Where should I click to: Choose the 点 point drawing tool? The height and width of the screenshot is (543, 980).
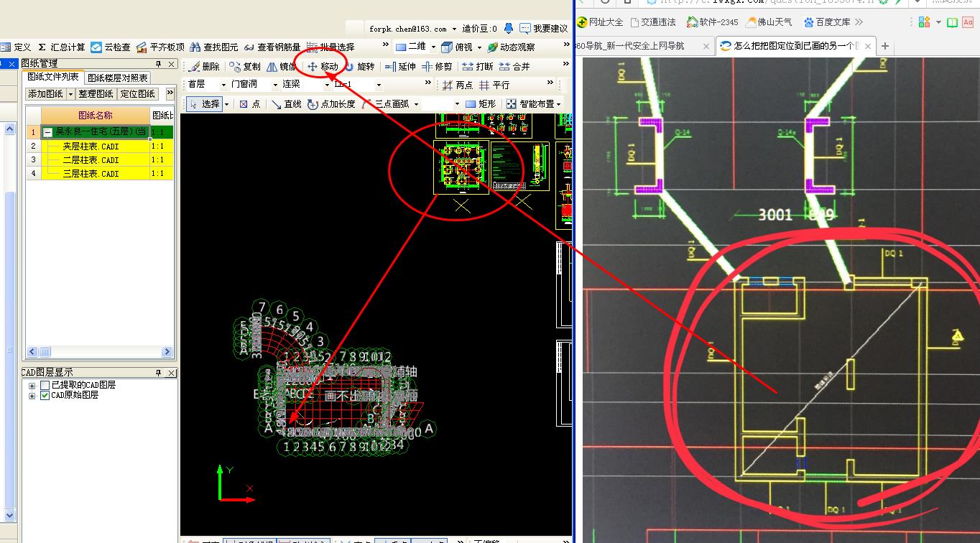click(x=249, y=104)
